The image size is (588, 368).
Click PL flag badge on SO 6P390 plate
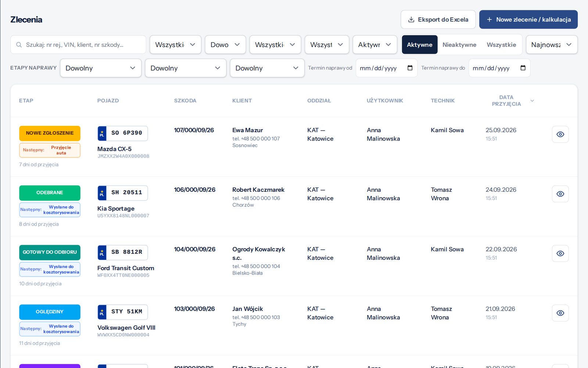pyautogui.click(x=102, y=133)
